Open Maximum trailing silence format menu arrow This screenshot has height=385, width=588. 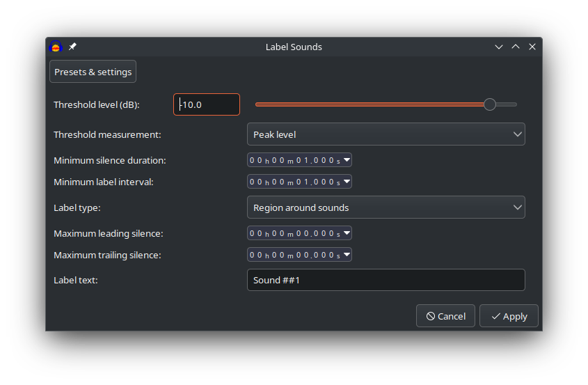347,255
